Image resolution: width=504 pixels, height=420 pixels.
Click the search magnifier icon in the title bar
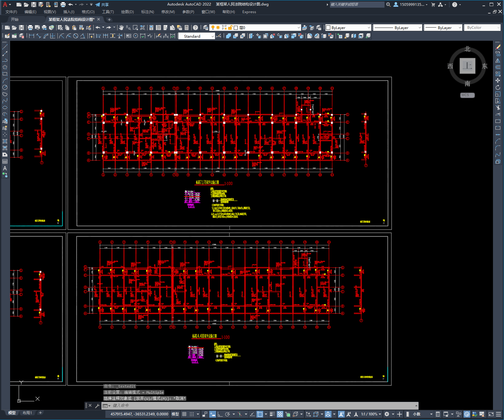pyautogui.click(x=388, y=5)
